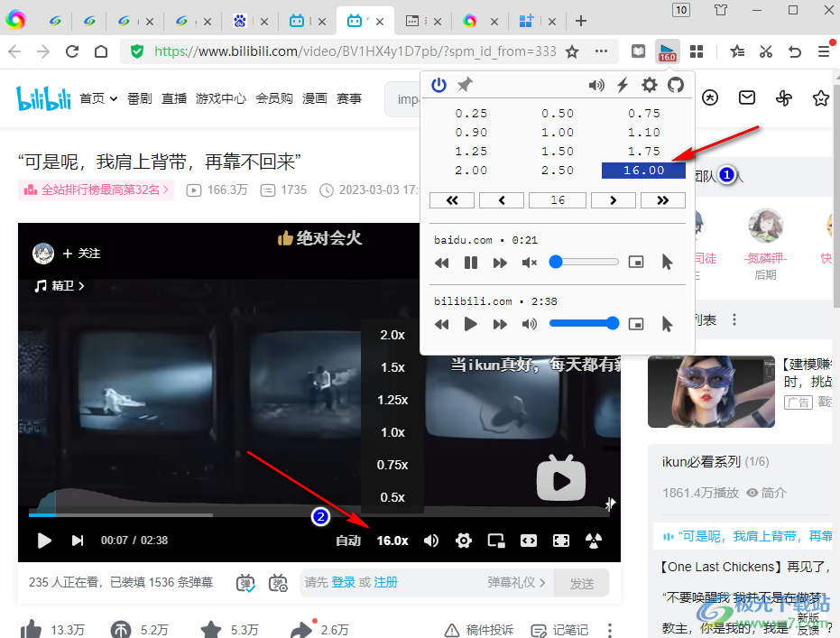Viewport: 840px width, 638px height.
Task: Select 1.50 speed preset
Action: (x=558, y=151)
